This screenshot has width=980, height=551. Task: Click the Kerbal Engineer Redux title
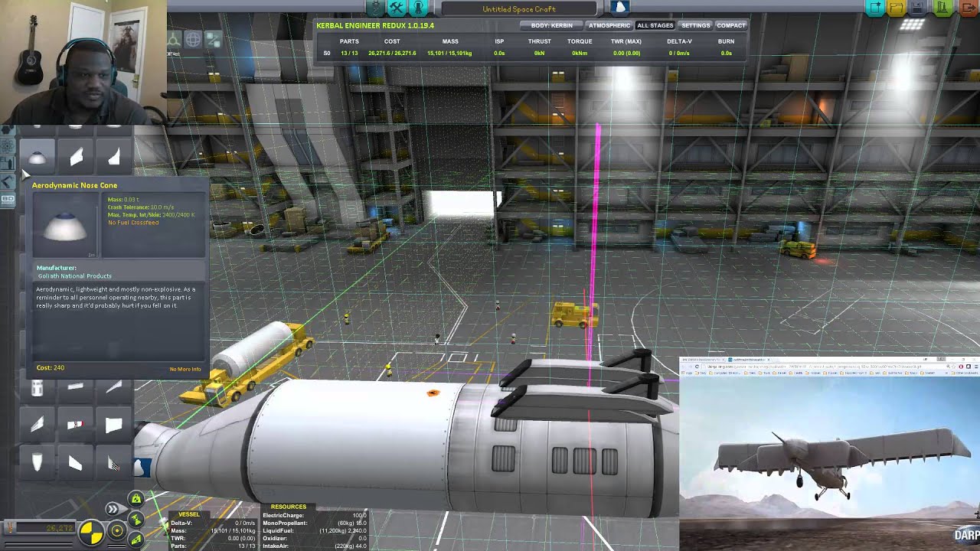coord(375,25)
